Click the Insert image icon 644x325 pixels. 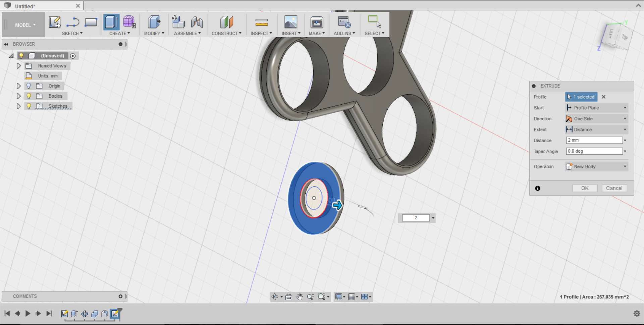tap(291, 22)
